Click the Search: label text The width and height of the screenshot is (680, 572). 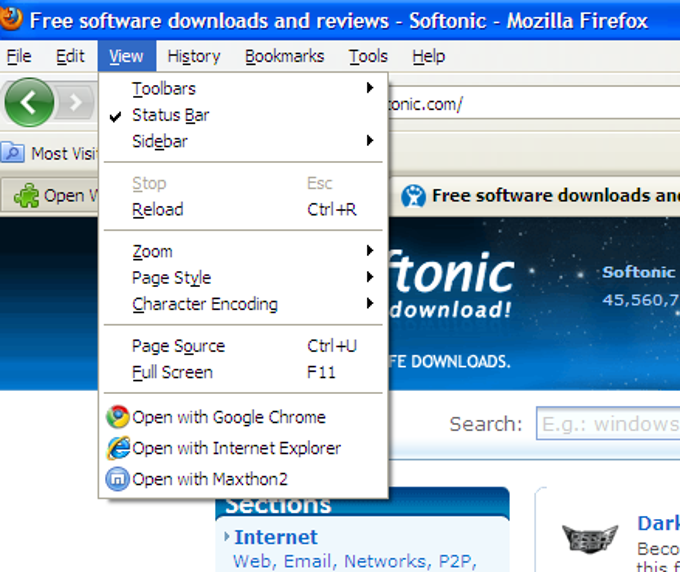486,424
